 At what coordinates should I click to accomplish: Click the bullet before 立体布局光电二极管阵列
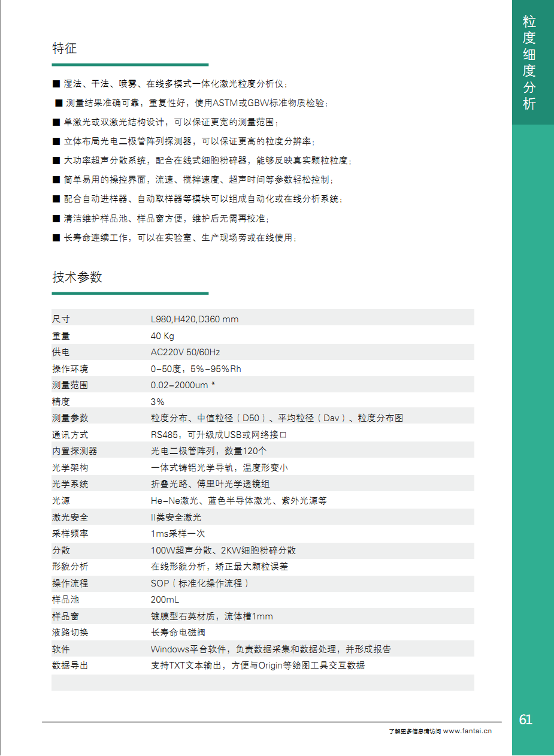tap(56, 141)
